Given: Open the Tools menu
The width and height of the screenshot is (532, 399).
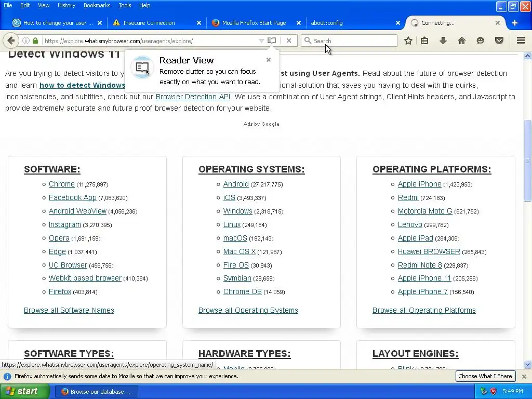Looking at the screenshot, I should (125, 5).
